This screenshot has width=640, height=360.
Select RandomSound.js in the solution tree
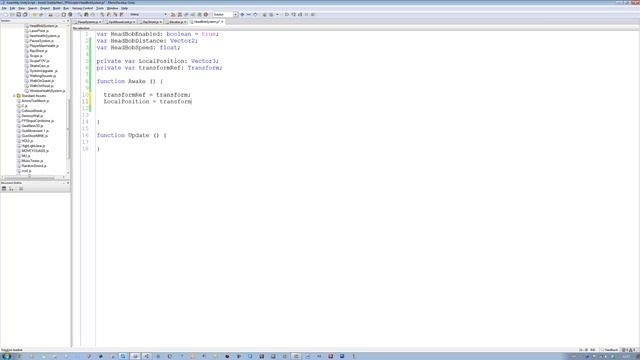[33, 166]
